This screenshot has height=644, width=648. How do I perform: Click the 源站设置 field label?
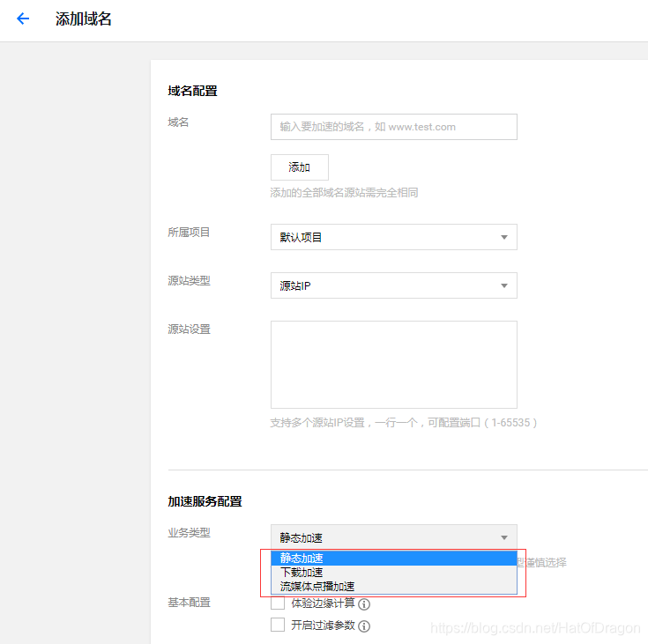(189, 329)
